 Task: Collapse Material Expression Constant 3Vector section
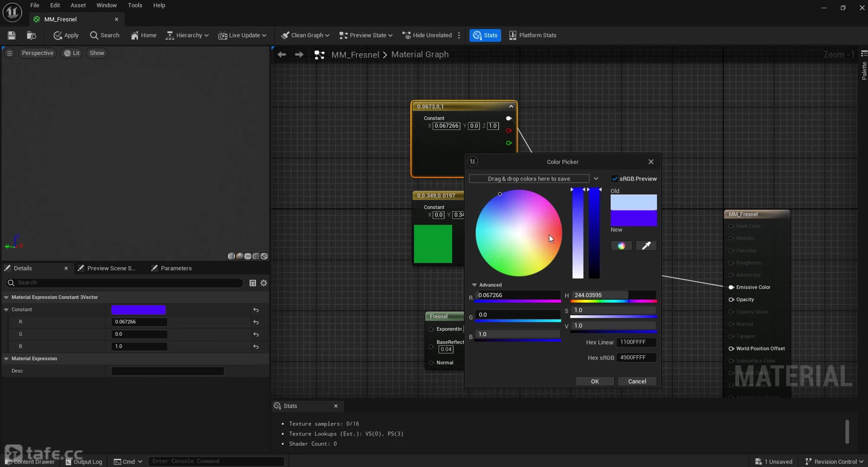click(x=6, y=297)
